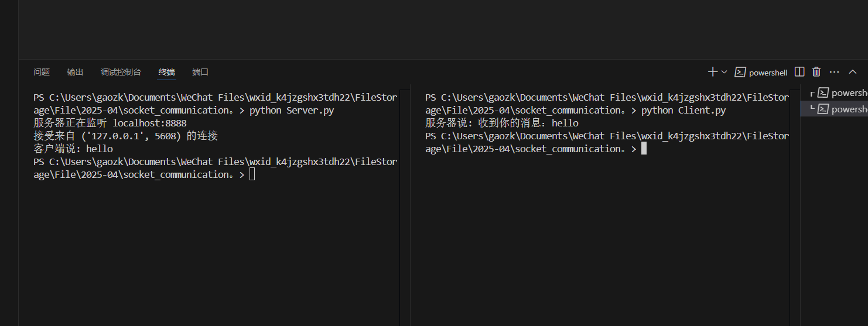The height and width of the screenshot is (326, 868).
Task: Focus the left terminal at its cursor prompt
Action: [x=252, y=174]
